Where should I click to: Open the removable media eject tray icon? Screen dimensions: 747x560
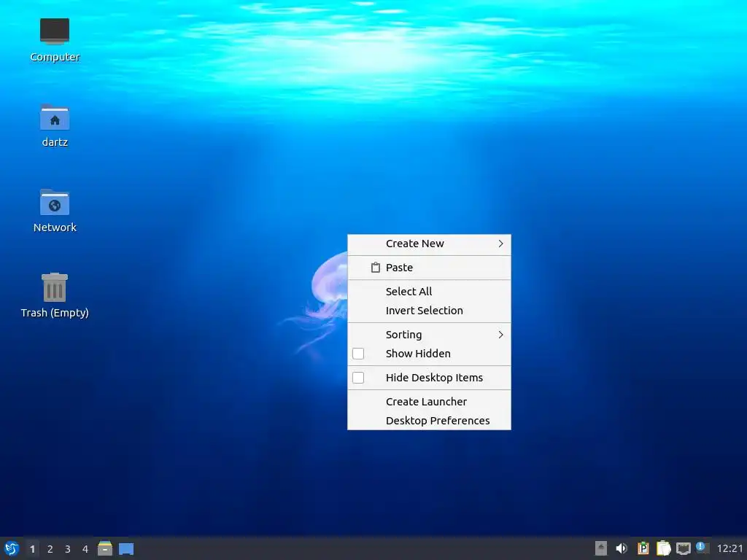pos(601,548)
